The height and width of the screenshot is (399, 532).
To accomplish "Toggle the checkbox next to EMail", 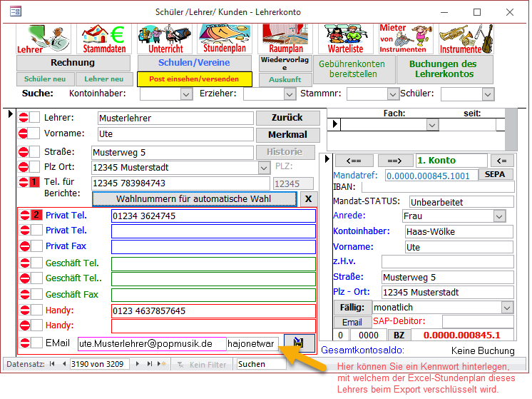I will pyautogui.click(x=36, y=343).
